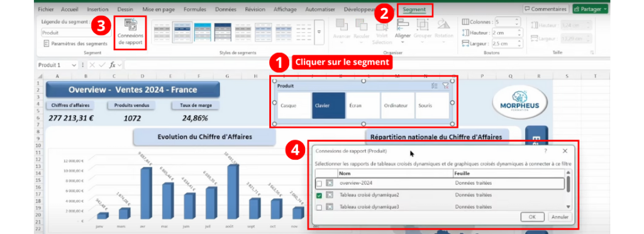644x234 pixels.
Task: Click the formula bar cancel X icon
Action: coord(92,65)
